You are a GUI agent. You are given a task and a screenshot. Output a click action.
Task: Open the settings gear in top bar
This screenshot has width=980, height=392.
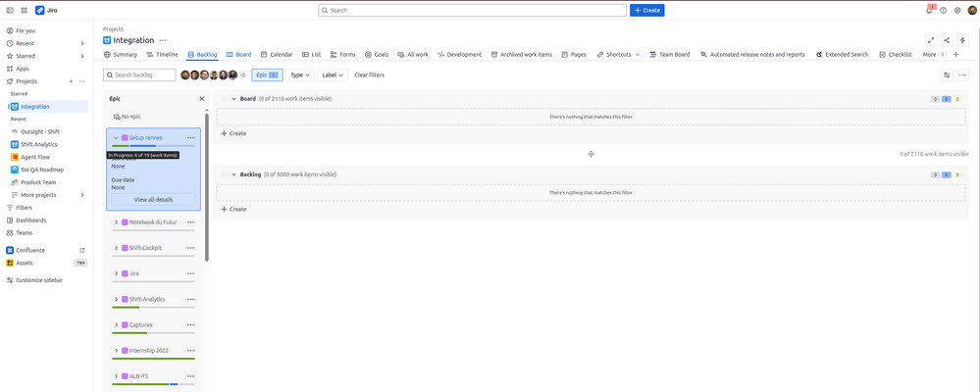click(x=956, y=10)
